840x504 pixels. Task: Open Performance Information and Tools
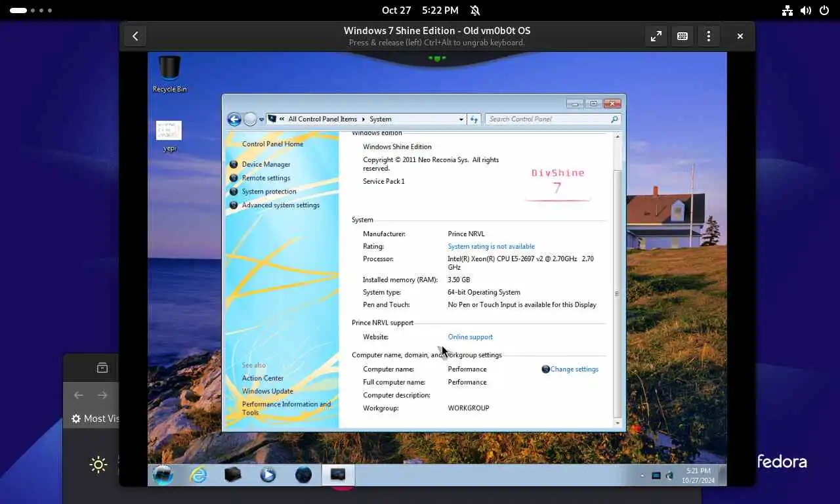[286, 408]
